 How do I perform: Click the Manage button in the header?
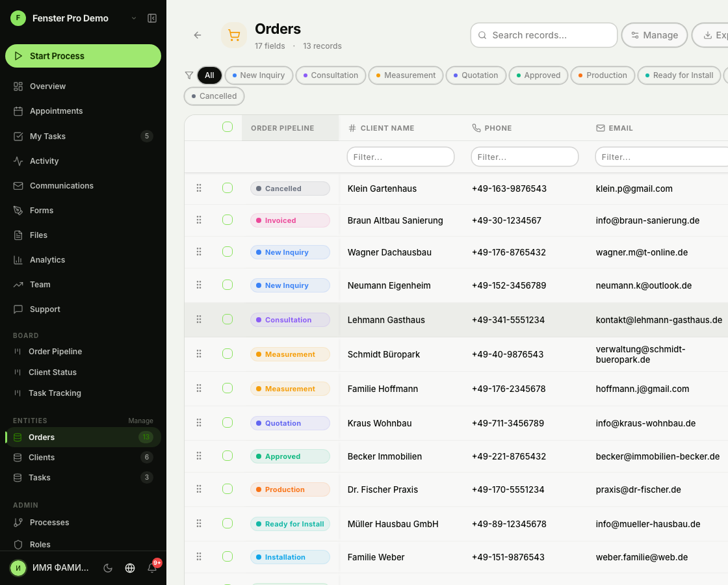(x=654, y=35)
